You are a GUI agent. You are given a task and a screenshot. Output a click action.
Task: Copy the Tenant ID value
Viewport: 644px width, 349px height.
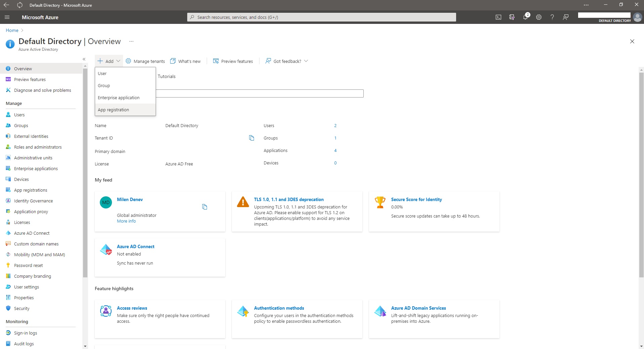251,138
